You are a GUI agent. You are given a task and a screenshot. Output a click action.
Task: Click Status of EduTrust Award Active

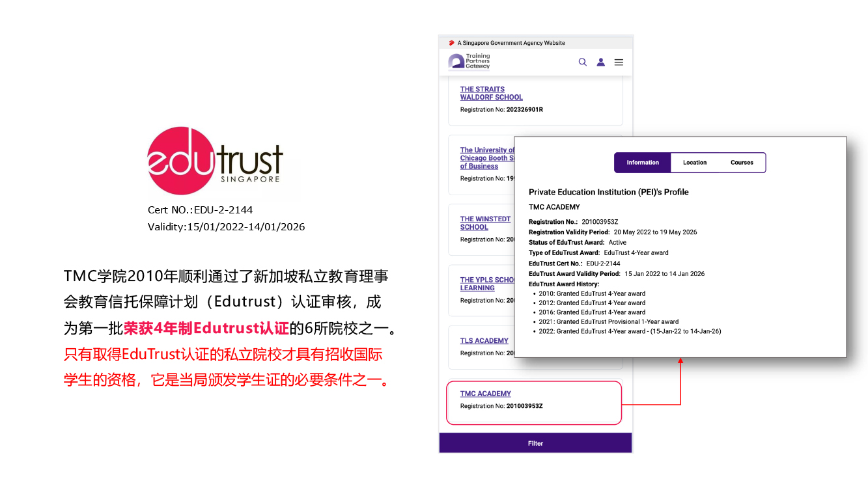tap(578, 243)
